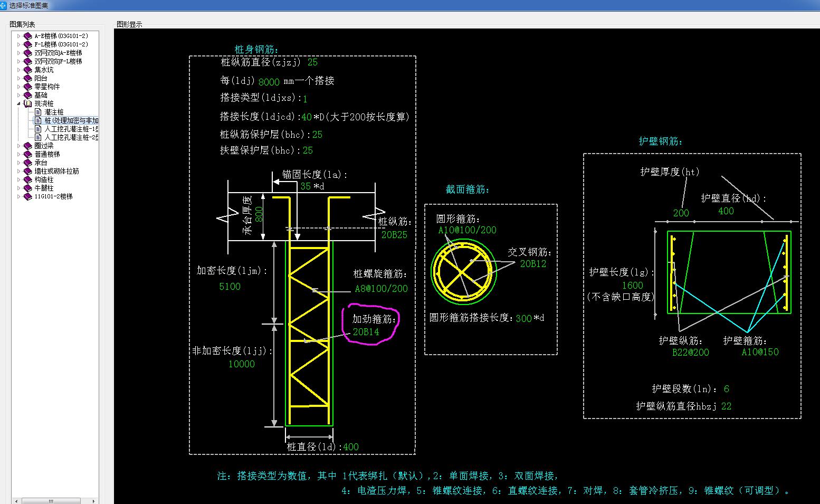
Task: Click the F-L楼梯 (03G101-2) book icon
Action: coord(28,44)
